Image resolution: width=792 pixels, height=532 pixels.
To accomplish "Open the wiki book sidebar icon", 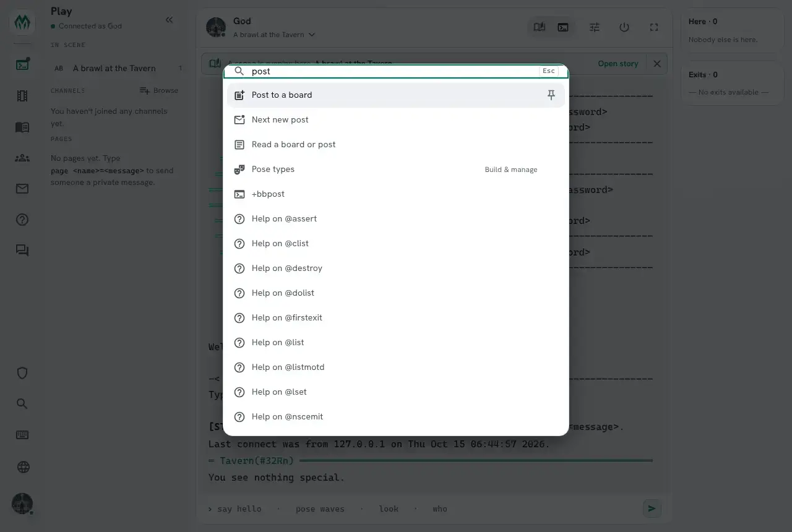I will 22,127.
